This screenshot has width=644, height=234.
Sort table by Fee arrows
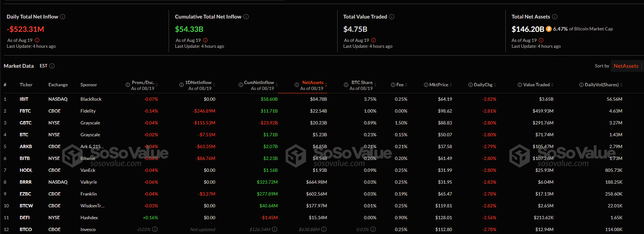[x=406, y=85]
